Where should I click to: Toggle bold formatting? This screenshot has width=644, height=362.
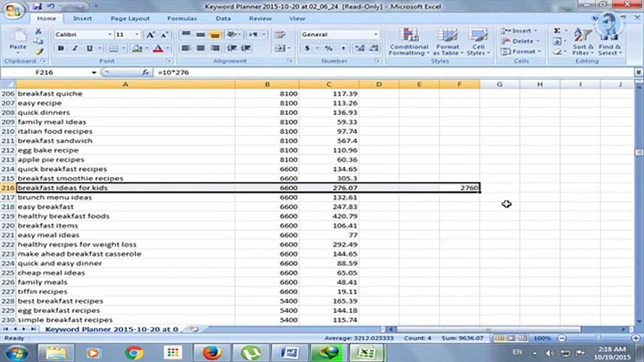[x=60, y=48]
